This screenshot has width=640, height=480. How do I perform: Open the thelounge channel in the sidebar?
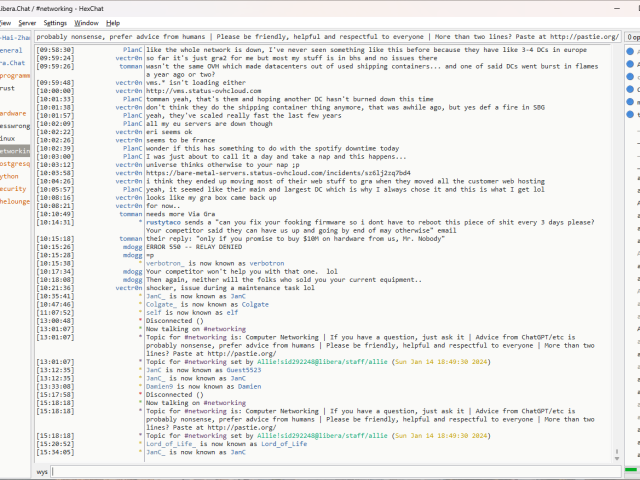(14, 201)
